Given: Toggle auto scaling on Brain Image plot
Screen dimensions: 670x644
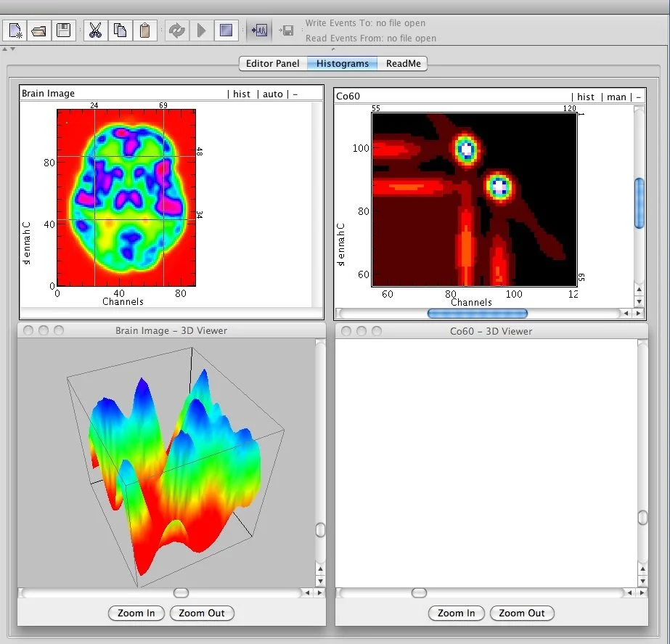Looking at the screenshot, I should coord(273,94).
